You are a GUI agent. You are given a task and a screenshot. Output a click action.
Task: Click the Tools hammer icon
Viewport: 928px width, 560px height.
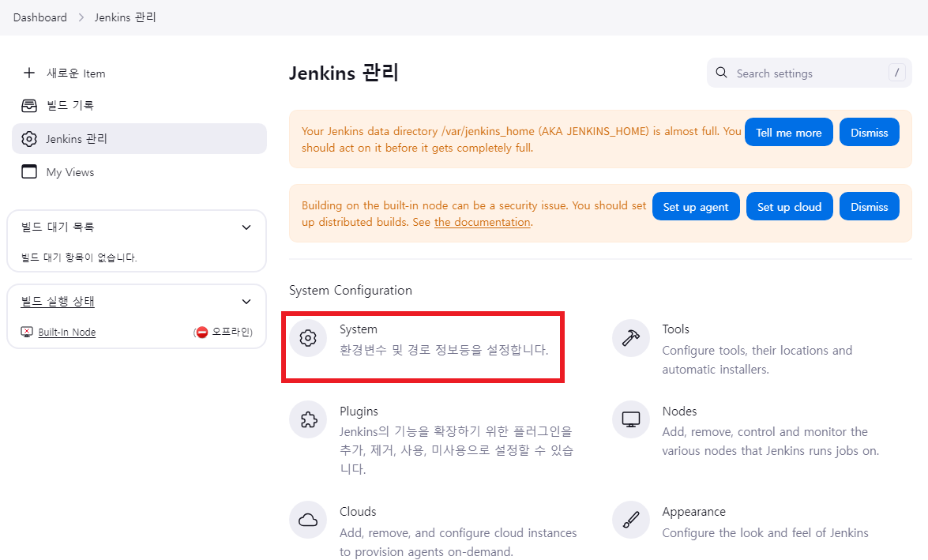point(631,338)
